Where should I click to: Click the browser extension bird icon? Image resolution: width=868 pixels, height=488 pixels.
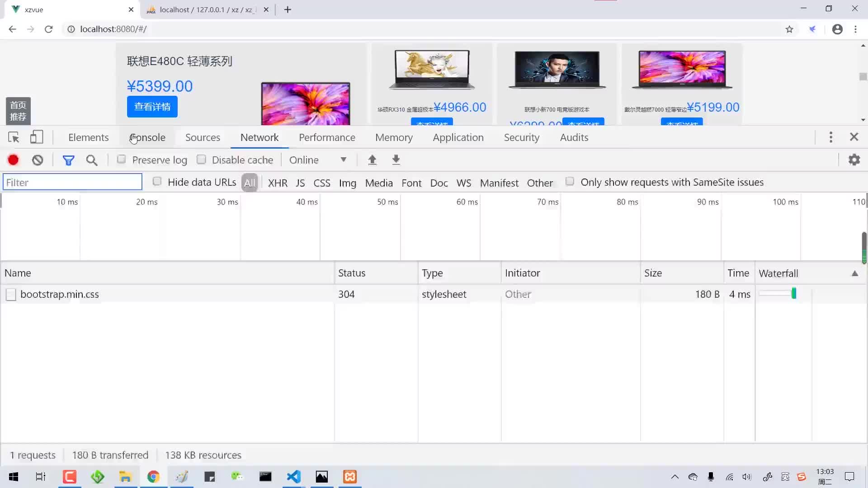tap(812, 29)
